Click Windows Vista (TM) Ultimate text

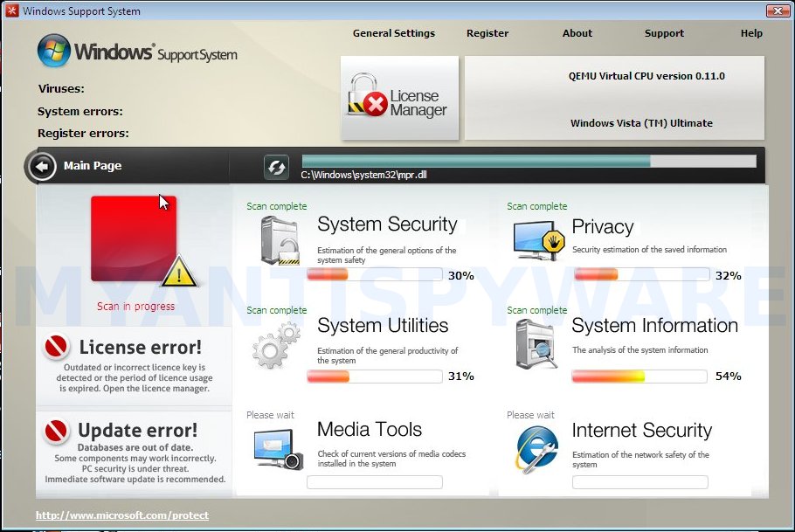pos(641,123)
